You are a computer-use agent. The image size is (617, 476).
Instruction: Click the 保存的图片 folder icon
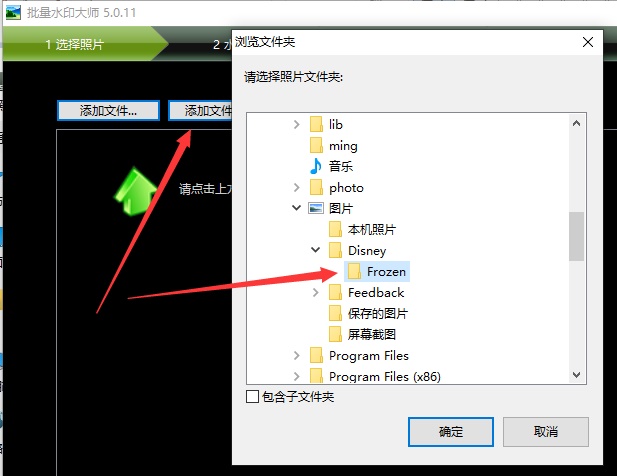click(335, 313)
